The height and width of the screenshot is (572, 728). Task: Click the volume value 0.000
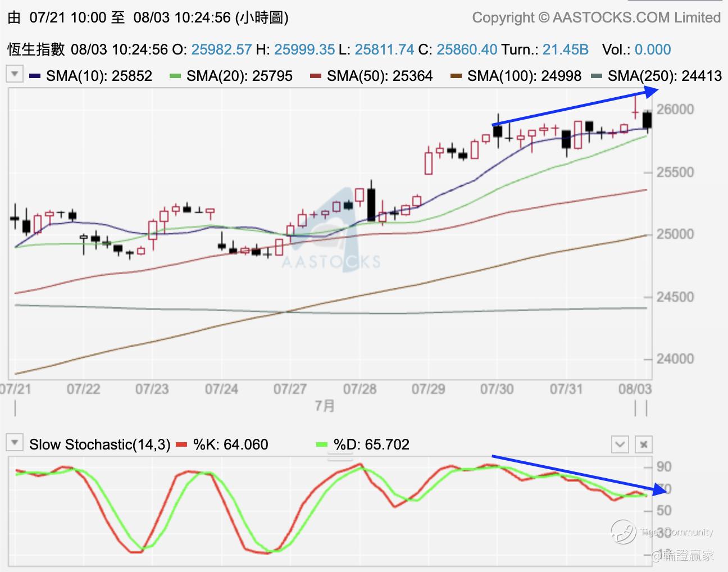(653, 49)
